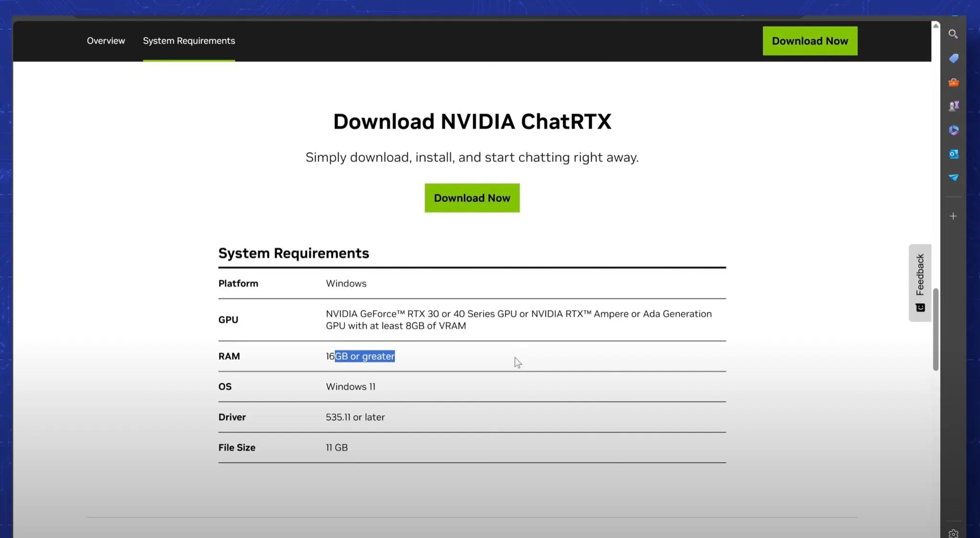Screen dimensions: 980x538
Task: Open the Microsoft 365 sidebar icon
Action: click(953, 130)
